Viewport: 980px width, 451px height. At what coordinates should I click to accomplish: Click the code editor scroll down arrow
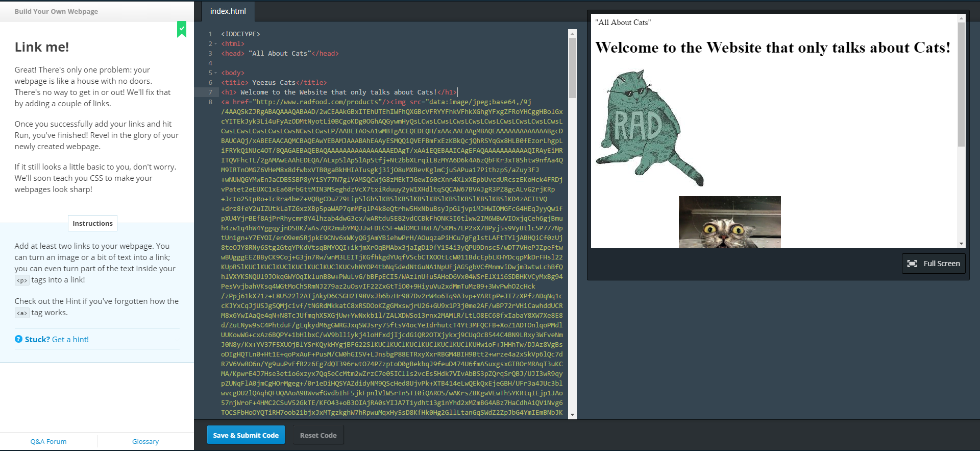click(x=572, y=415)
